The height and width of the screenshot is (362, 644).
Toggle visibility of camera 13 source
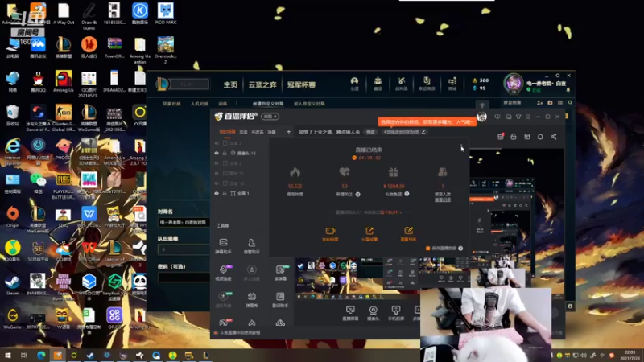[x=217, y=153]
